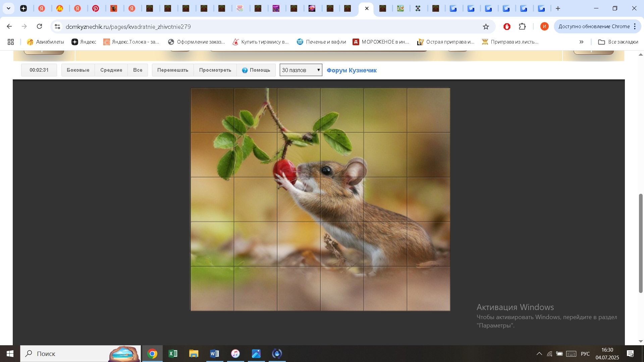Open File Explorer from the taskbar
The height and width of the screenshot is (362, 644).
point(194,354)
